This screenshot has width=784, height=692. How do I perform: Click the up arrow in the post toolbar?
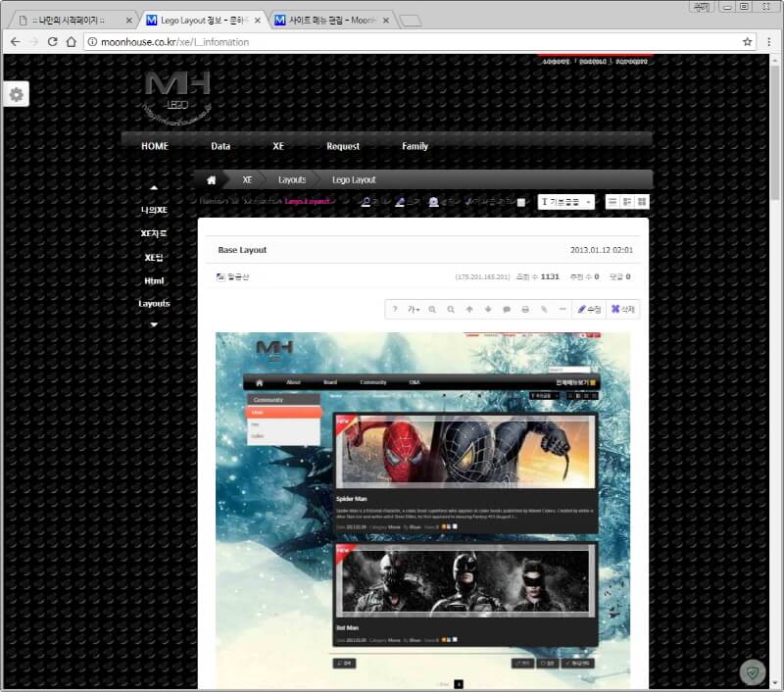(469, 310)
